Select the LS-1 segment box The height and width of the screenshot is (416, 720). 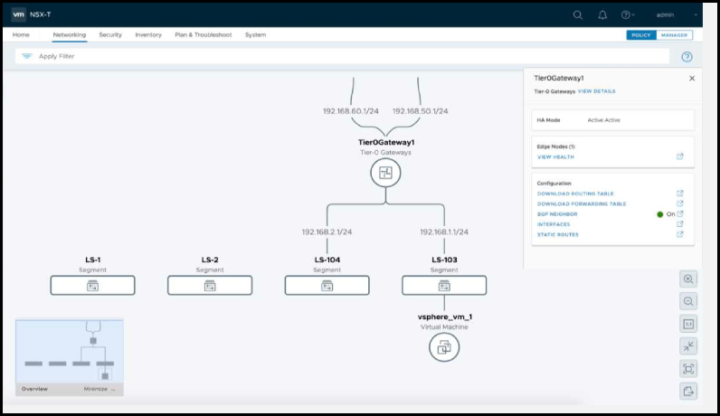click(x=93, y=286)
